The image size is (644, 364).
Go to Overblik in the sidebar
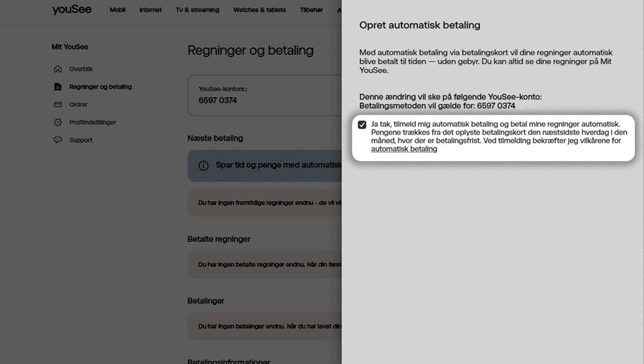point(81,69)
